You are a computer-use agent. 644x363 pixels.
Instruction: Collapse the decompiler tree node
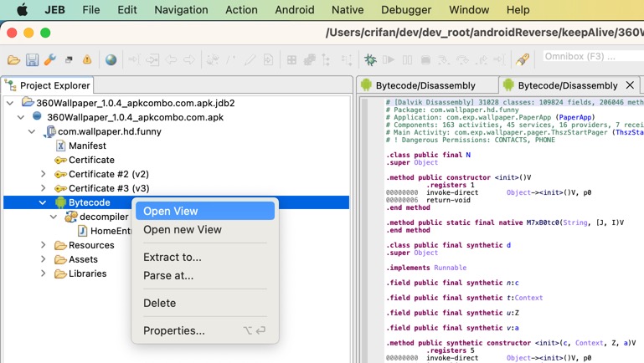tap(54, 217)
